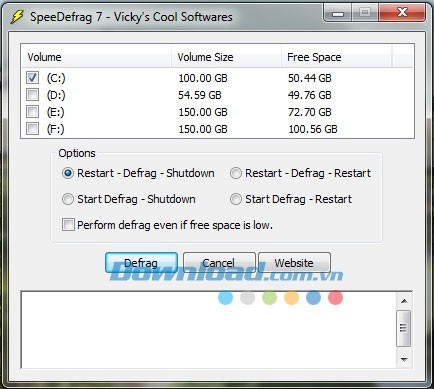The width and height of the screenshot is (434, 389).
Task: Open the Website button
Action: (294, 263)
